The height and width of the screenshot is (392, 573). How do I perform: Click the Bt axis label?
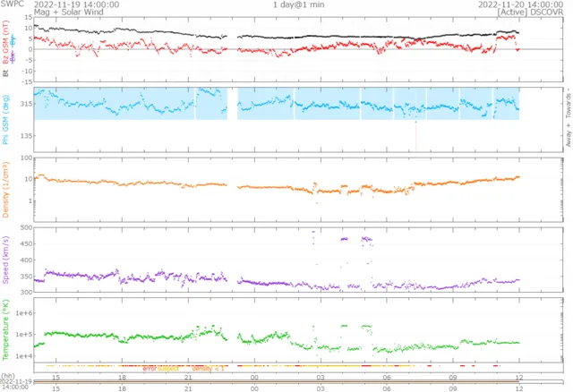coord(8,75)
